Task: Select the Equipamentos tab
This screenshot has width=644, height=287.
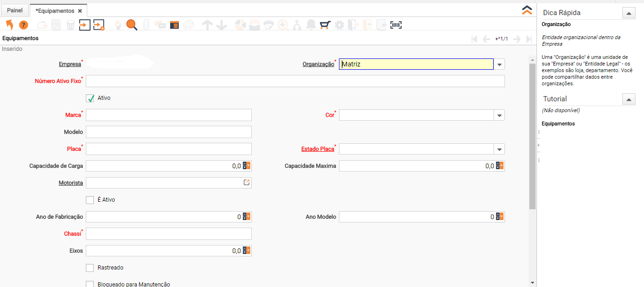Action: 55,10
